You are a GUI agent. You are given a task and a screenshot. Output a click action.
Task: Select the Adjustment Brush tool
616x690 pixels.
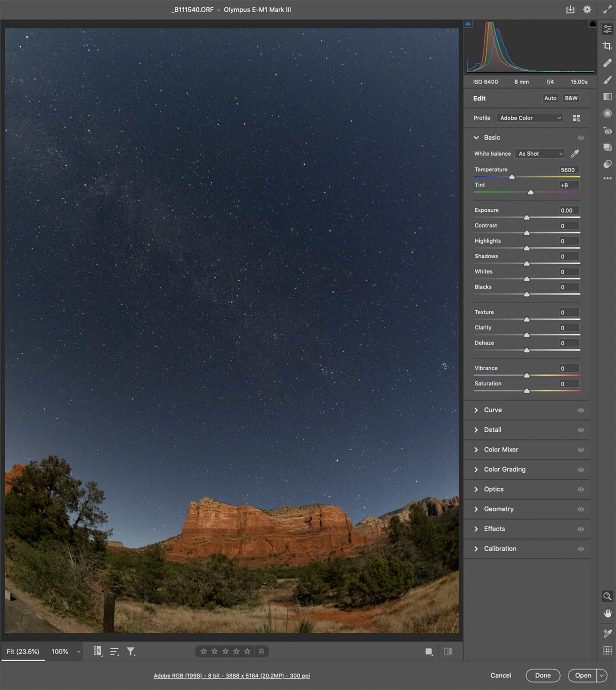tap(607, 80)
